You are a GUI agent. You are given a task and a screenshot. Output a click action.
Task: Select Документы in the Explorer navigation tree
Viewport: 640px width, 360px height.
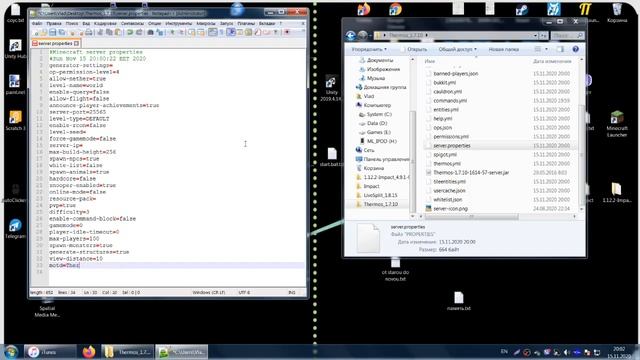click(x=380, y=60)
